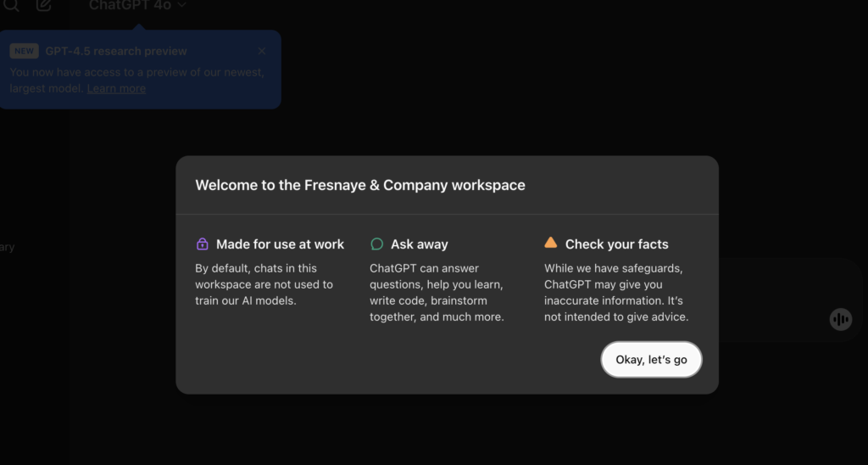Click the search icon in the sidebar
This screenshot has width=868, height=465.
pos(11,5)
